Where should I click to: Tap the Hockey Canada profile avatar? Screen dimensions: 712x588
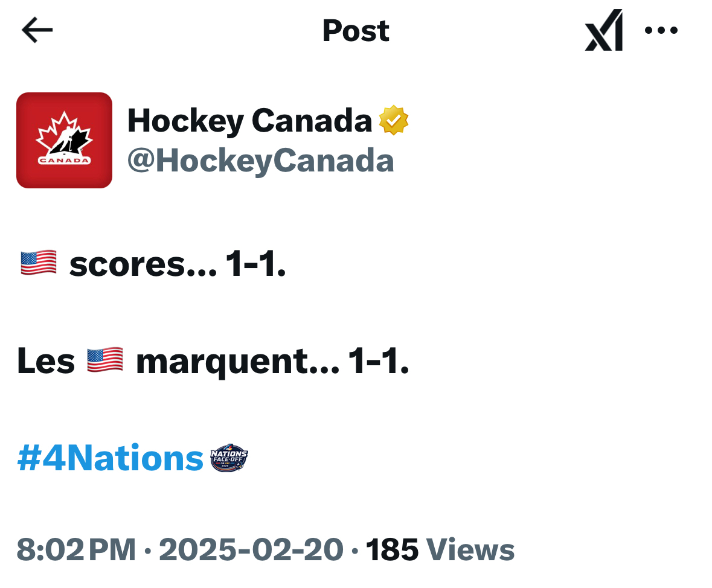pos(64,140)
